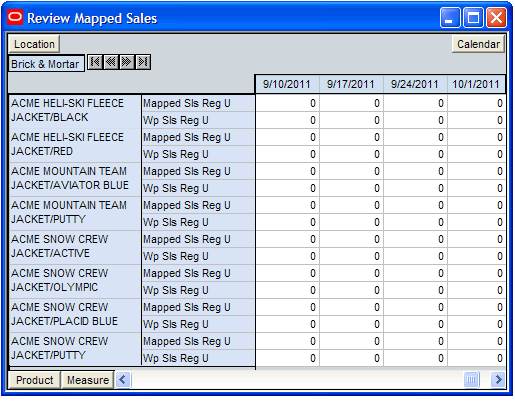Click scroll left arrow on horizontal scrollbar
The image size is (515, 401).
[123, 379]
